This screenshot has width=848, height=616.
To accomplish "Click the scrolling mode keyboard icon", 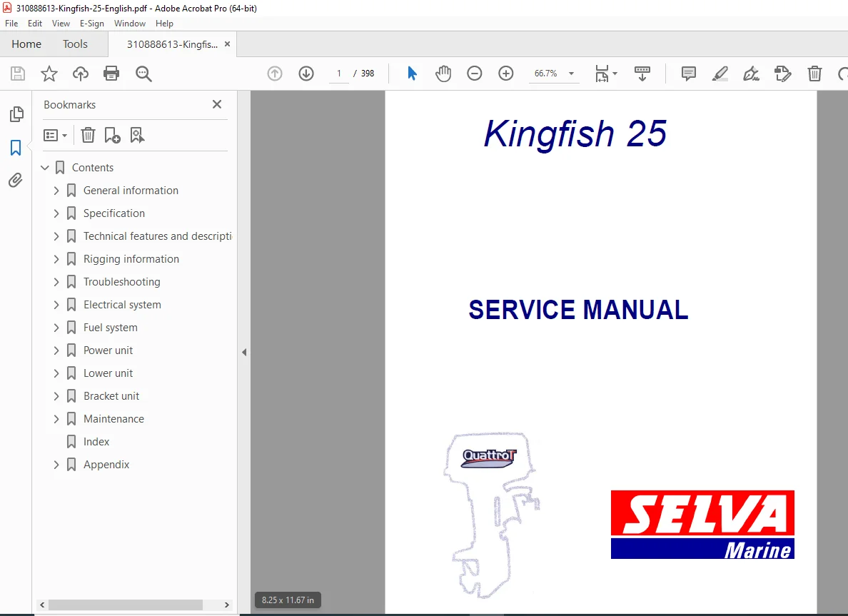I will [642, 74].
